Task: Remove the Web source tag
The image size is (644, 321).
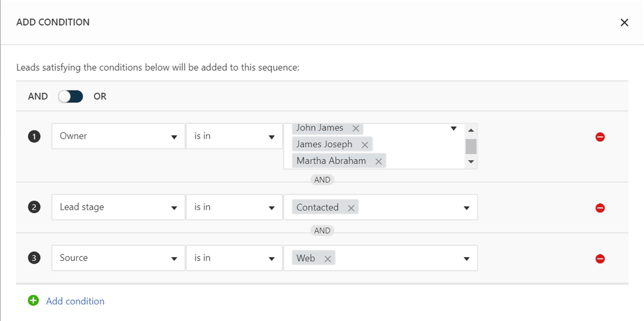Action: (x=328, y=259)
